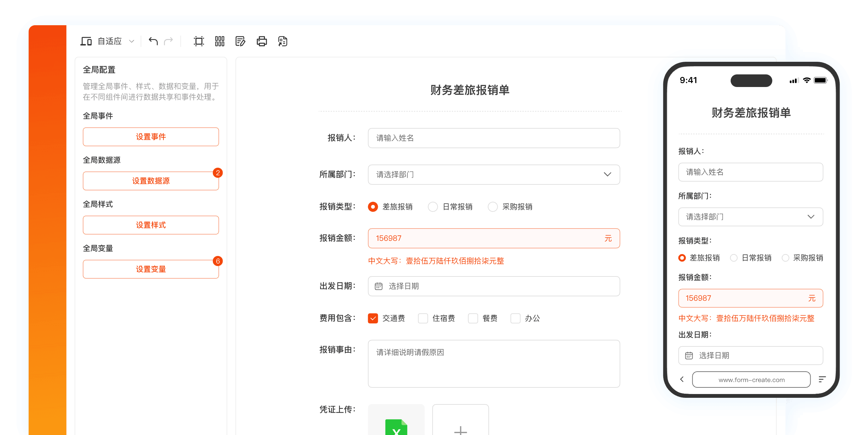
Task: Check the 住宿费 checkbox
Action: (x=423, y=318)
